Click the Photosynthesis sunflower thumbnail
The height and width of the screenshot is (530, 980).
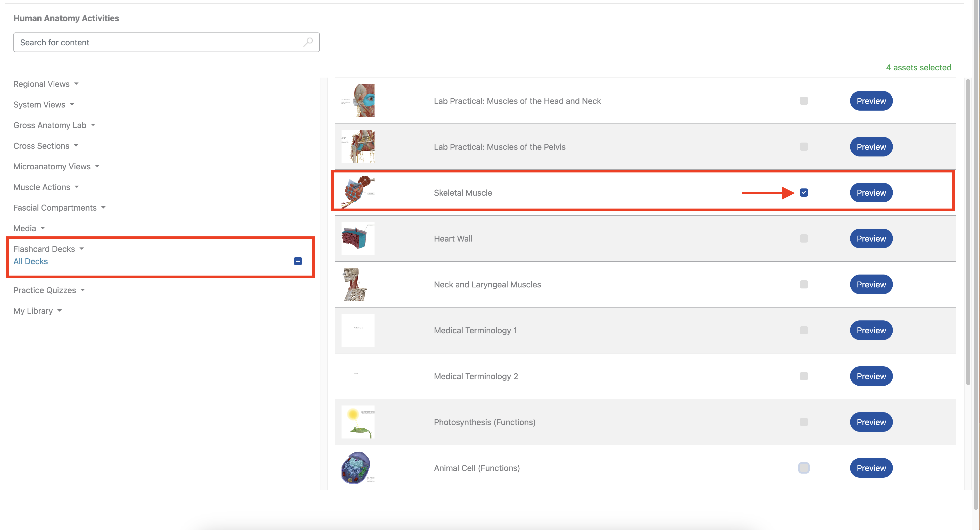click(x=358, y=422)
